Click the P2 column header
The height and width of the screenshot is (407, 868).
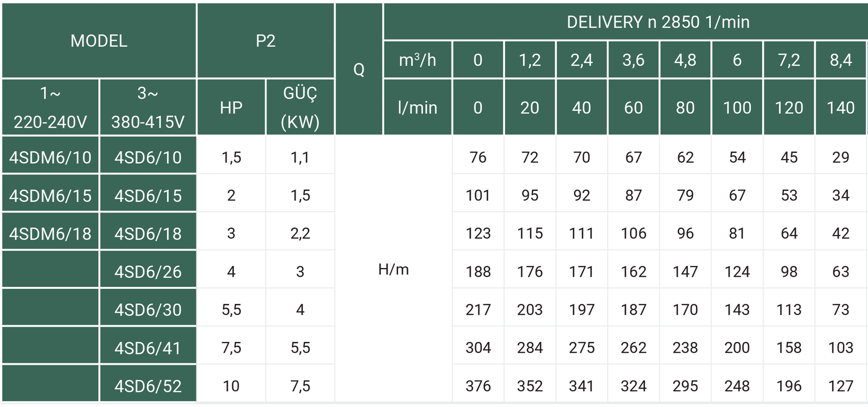point(266,41)
